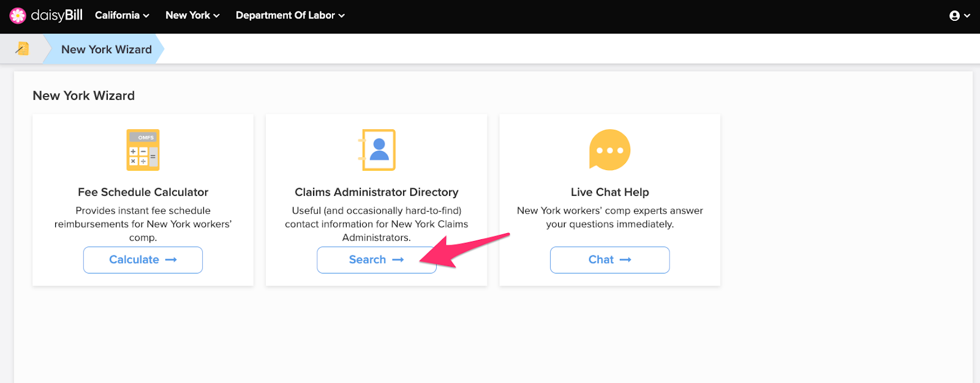This screenshot has height=383, width=980.
Task: Click the contact directory book icon
Action: tap(377, 150)
